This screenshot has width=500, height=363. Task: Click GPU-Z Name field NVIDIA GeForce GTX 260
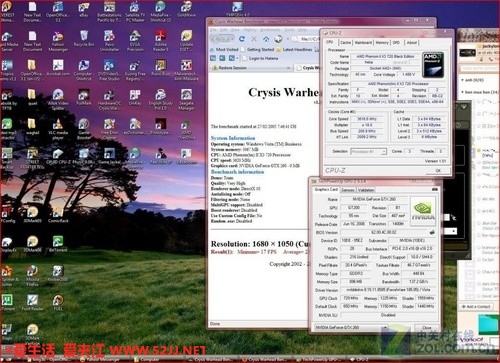click(374, 199)
